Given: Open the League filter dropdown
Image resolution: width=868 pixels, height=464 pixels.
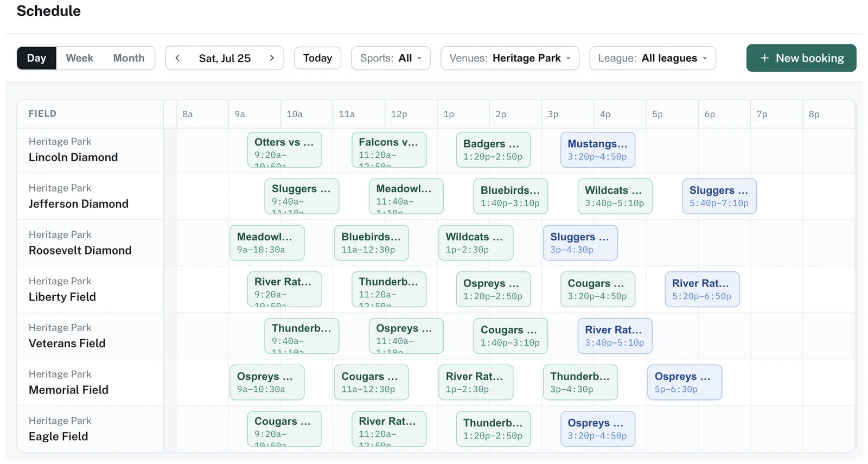Looking at the screenshot, I should pos(653,58).
